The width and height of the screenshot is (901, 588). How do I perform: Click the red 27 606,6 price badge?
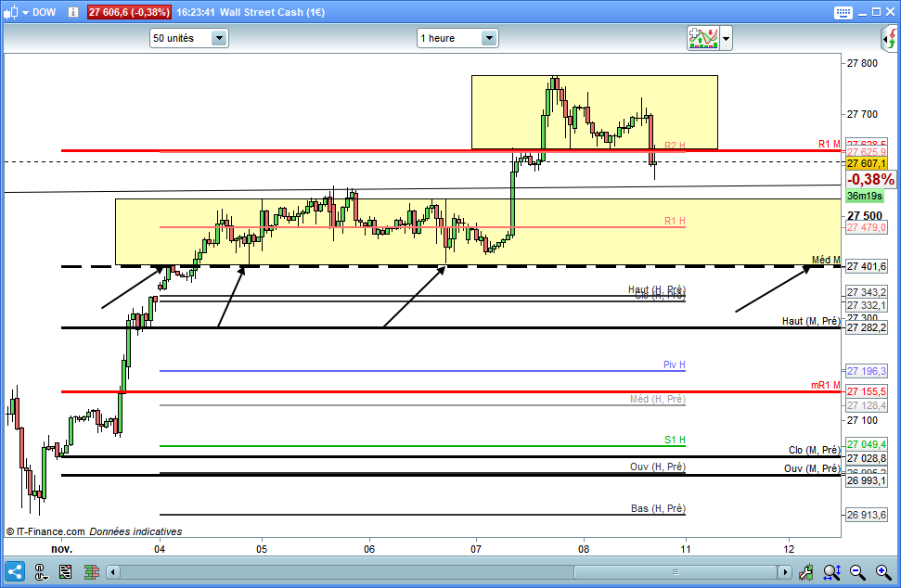click(x=129, y=12)
